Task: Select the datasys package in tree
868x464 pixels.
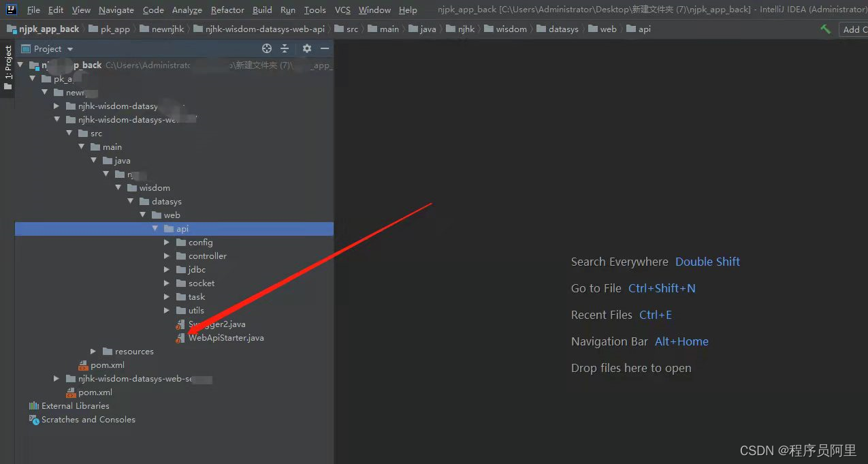Action: pyautogui.click(x=167, y=202)
